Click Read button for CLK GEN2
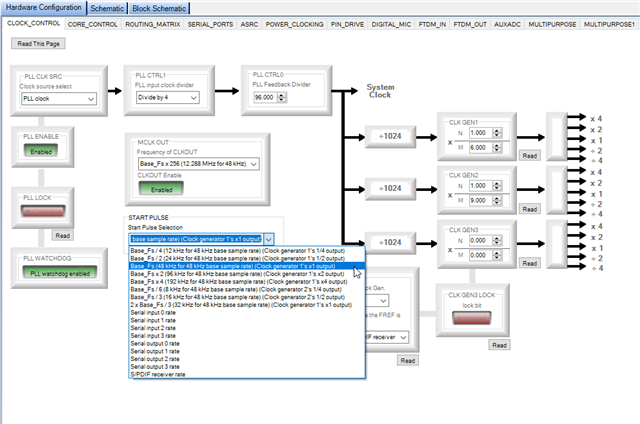The image size is (640, 424). point(529,209)
